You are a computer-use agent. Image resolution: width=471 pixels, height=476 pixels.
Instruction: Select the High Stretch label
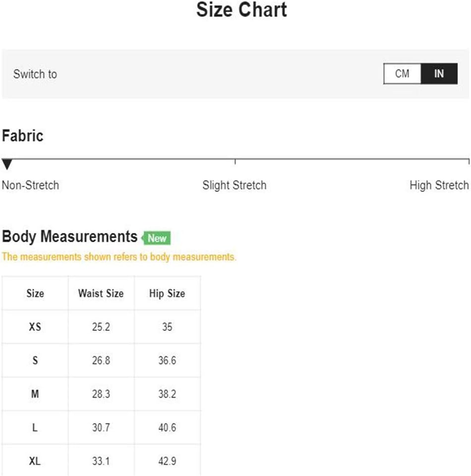(x=439, y=185)
